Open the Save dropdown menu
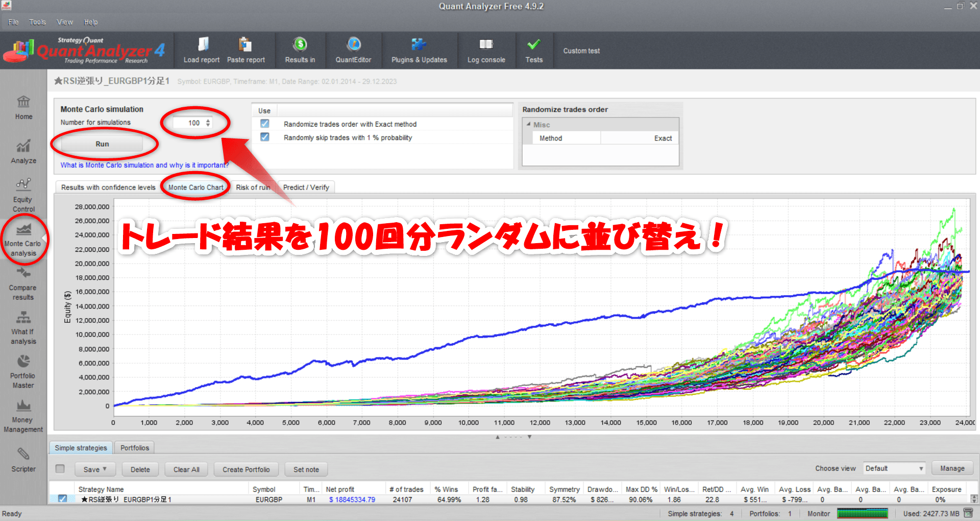The height and width of the screenshot is (521, 980). [x=94, y=469]
